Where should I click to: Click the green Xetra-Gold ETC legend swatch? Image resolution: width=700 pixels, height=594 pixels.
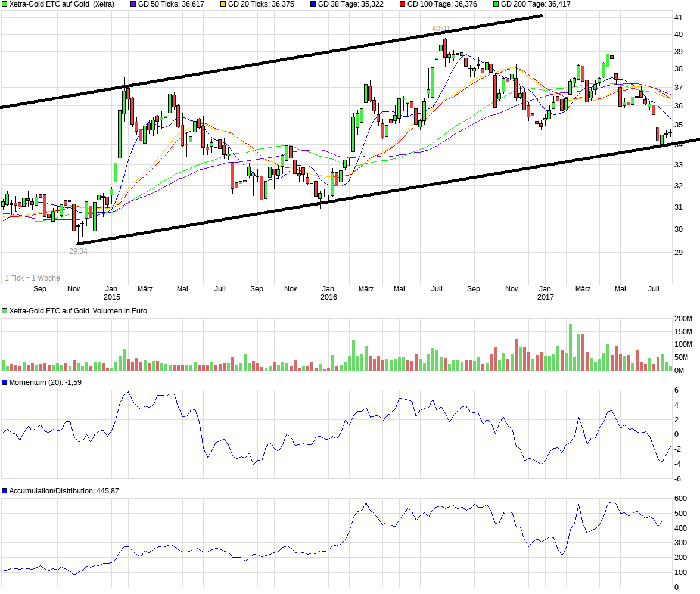point(4,4)
